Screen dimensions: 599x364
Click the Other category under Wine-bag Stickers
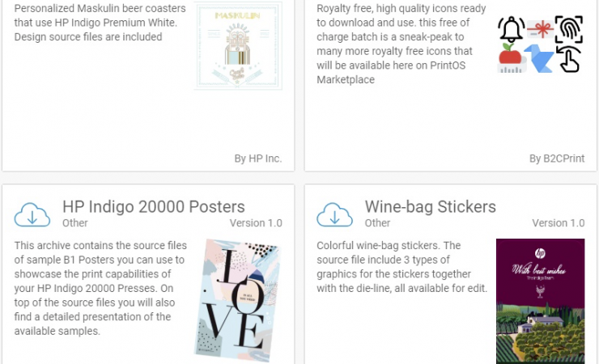point(377,222)
